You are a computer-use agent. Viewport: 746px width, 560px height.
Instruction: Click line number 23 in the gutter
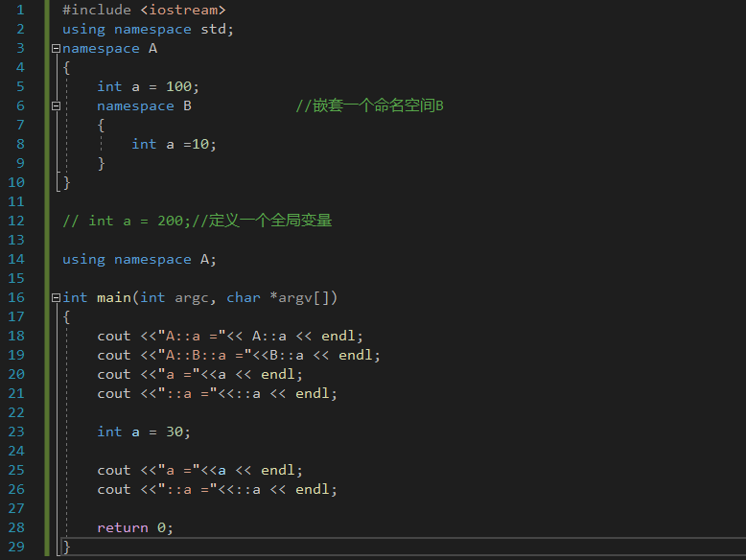point(16,432)
